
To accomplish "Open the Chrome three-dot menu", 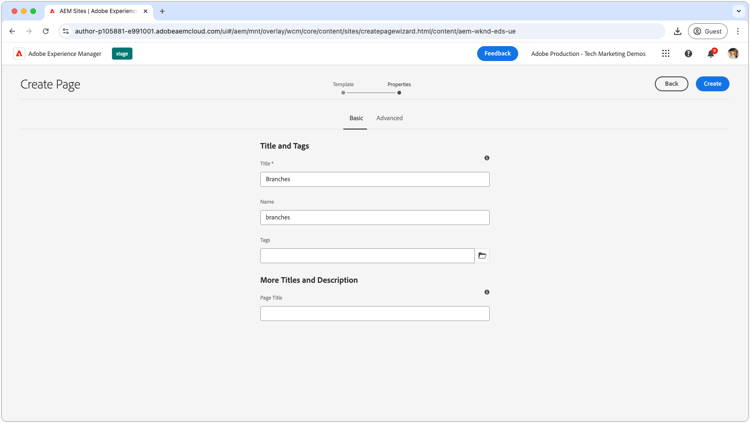I will (x=738, y=31).
